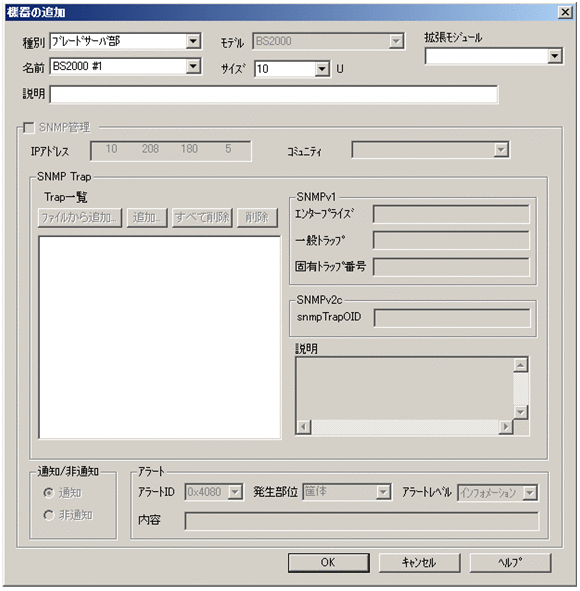This screenshot has height=591, width=580.
Task: Expand the サイズ dropdown showing 10
Action: point(322,69)
